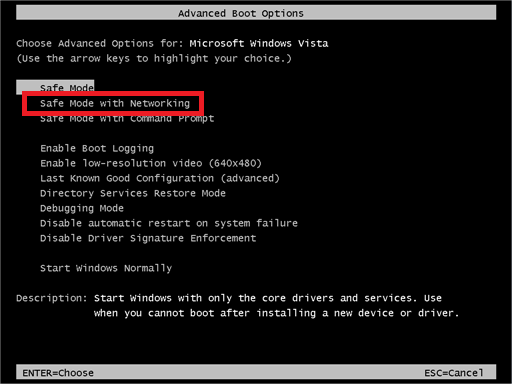Click the arrow keys instruction line

point(154,59)
